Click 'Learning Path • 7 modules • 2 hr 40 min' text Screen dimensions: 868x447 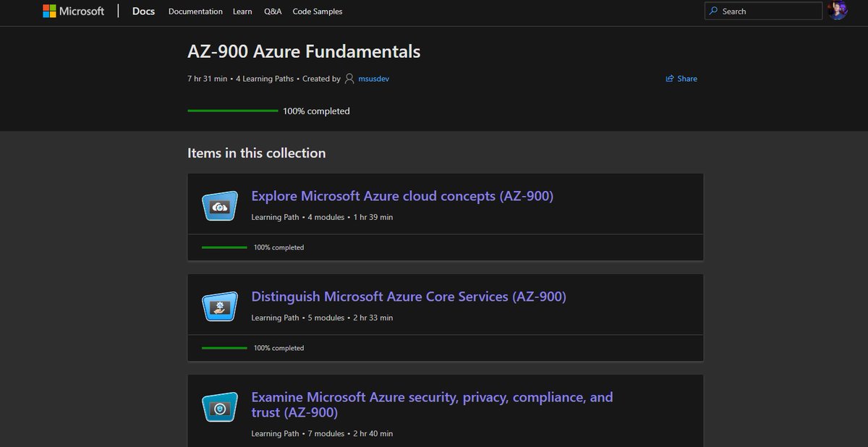click(x=322, y=434)
